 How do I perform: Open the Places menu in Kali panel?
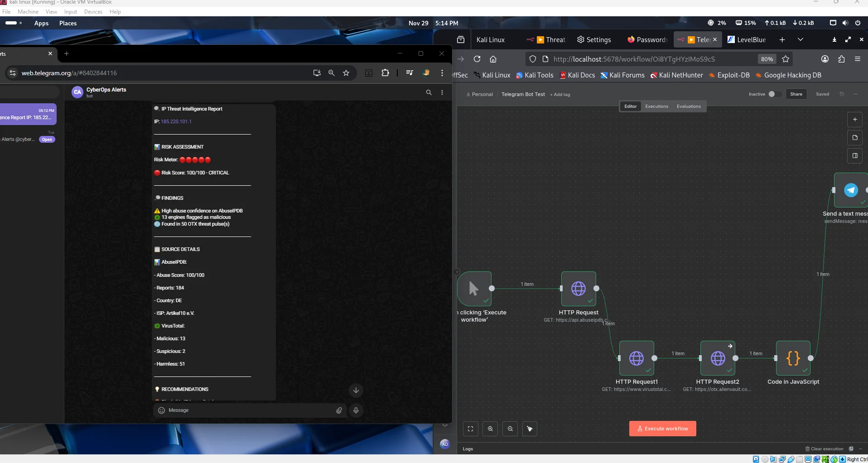tap(68, 23)
